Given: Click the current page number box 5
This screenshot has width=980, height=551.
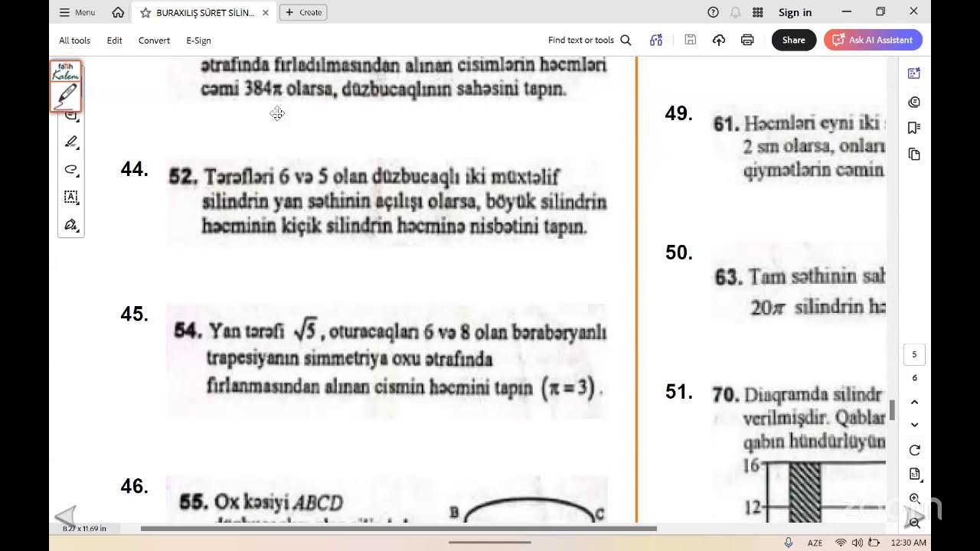Looking at the screenshot, I should click(x=914, y=355).
